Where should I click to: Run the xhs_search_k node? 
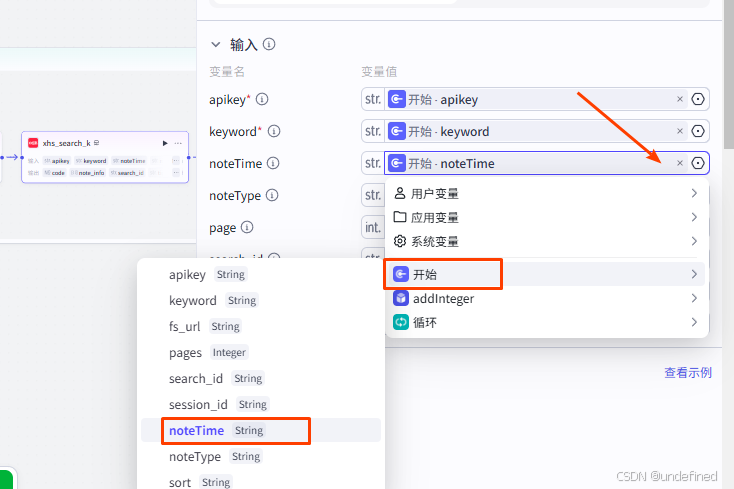(165, 143)
